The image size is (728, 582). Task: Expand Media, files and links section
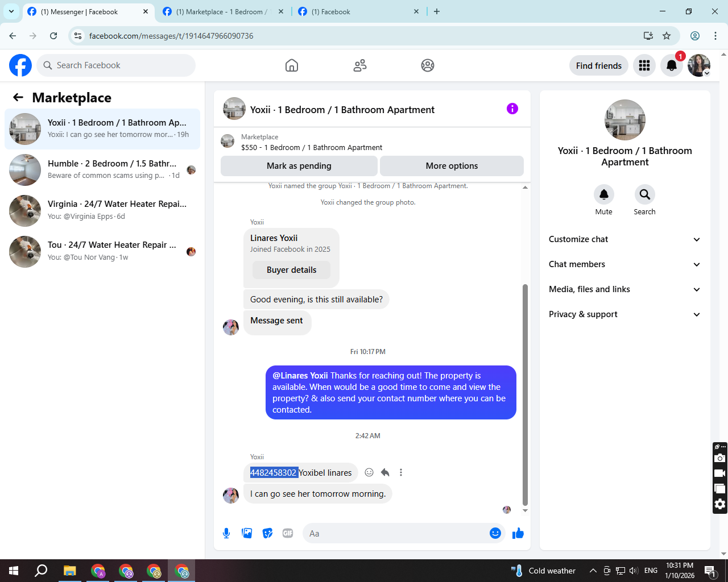point(625,289)
